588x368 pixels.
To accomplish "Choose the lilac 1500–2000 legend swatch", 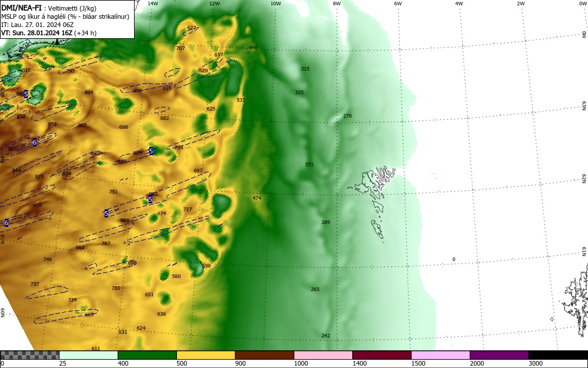I will pos(440,355).
